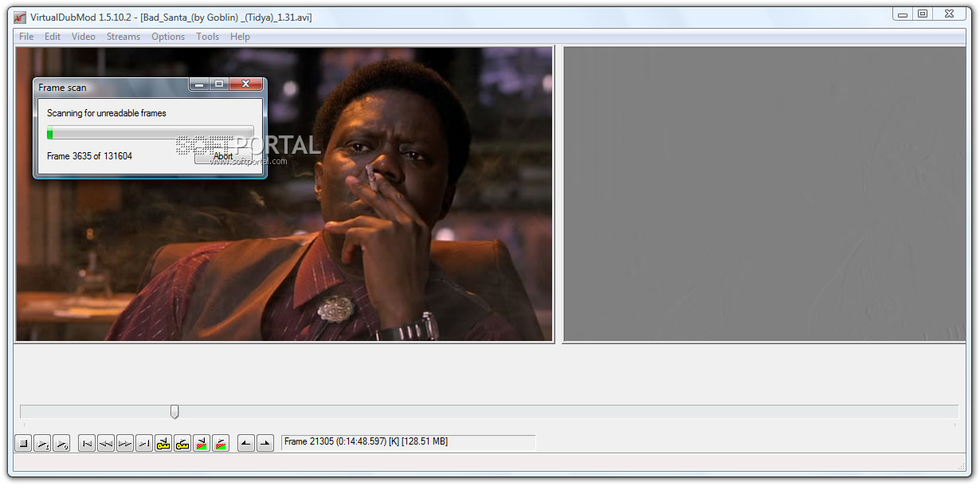The height and width of the screenshot is (490, 980).
Task: Maximize the Frame scan dialog
Action: point(219,84)
